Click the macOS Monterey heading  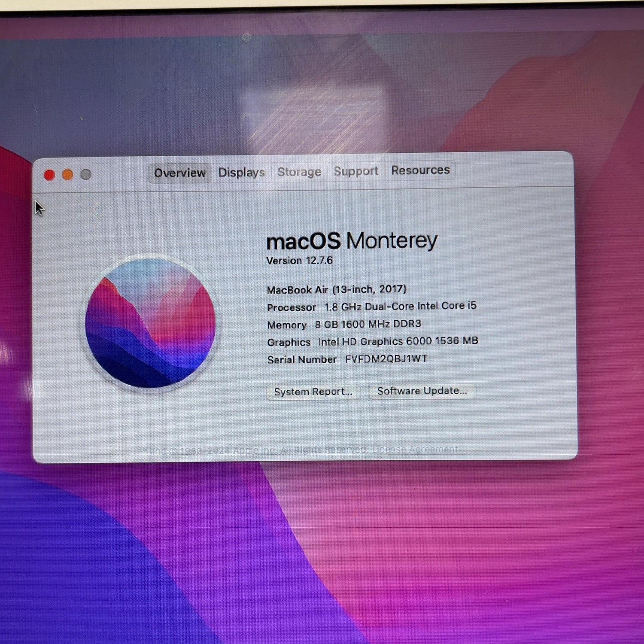click(x=352, y=241)
